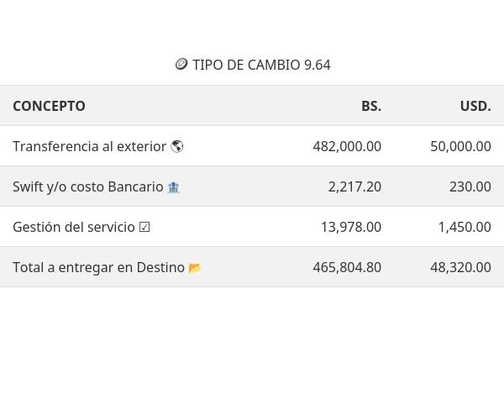The width and height of the screenshot is (504, 420).
Task: Click the Total a entregar en Destino label
Action: [x=98, y=267]
